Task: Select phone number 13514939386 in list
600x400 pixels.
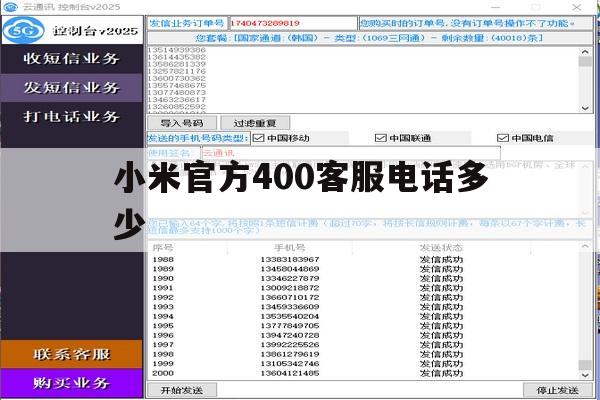Action: tap(177, 50)
